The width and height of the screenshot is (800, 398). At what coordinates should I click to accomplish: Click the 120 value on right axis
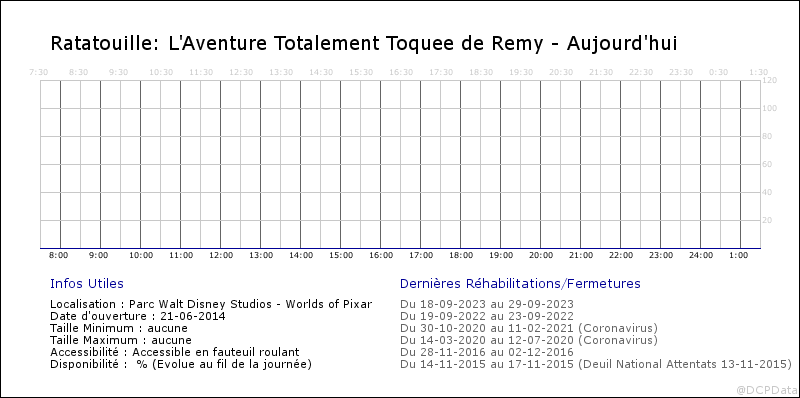(x=769, y=81)
